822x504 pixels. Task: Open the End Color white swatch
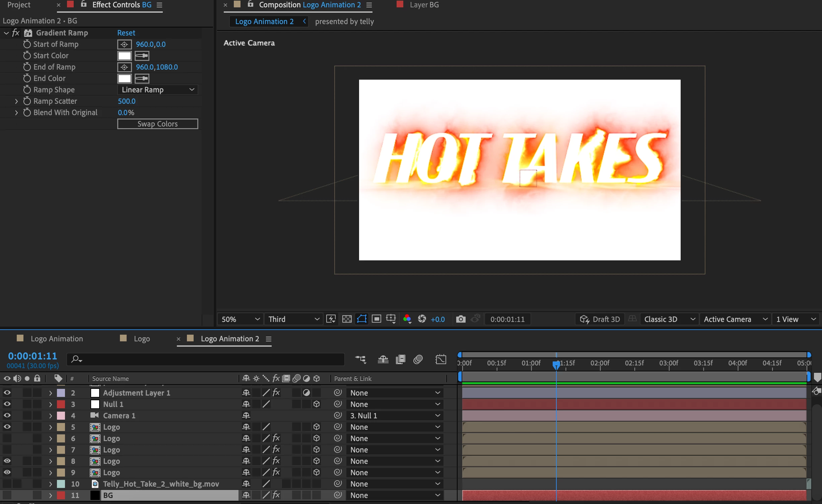124,78
